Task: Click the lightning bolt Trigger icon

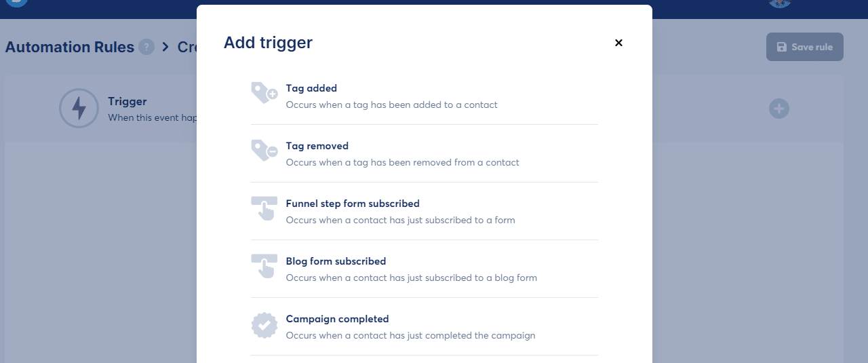Action: coord(79,109)
